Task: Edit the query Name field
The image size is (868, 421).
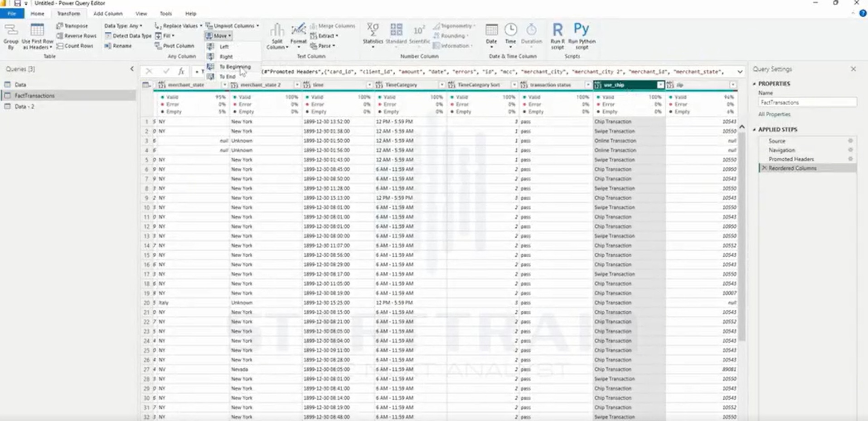Action: [x=807, y=103]
